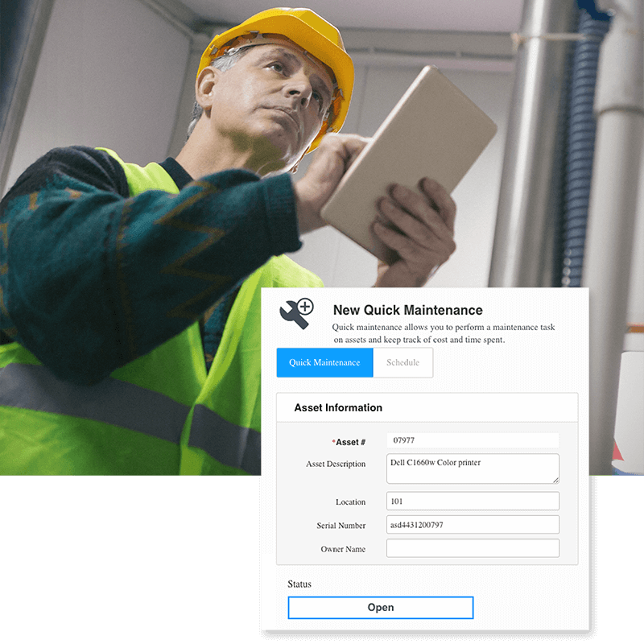Click the Asset Description resize handle
The width and height of the screenshot is (644, 644).
[555, 479]
